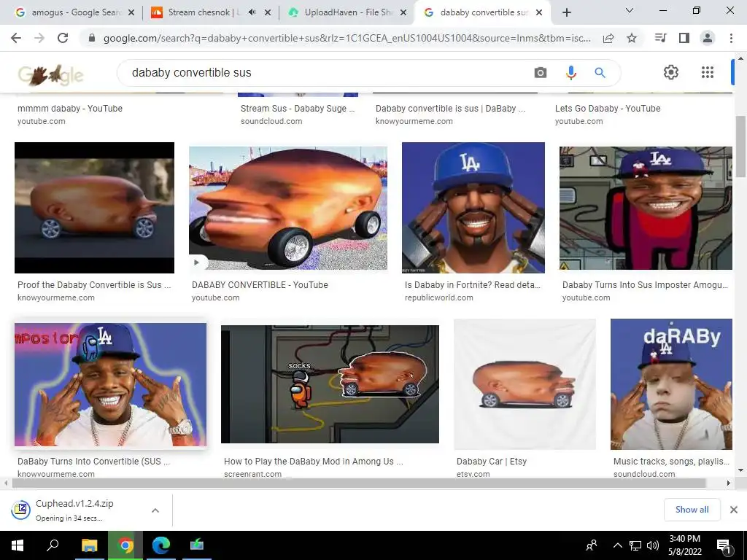The height and width of the screenshot is (560, 747).
Task: Close the UploadHaven tab
Action: [x=403, y=12]
